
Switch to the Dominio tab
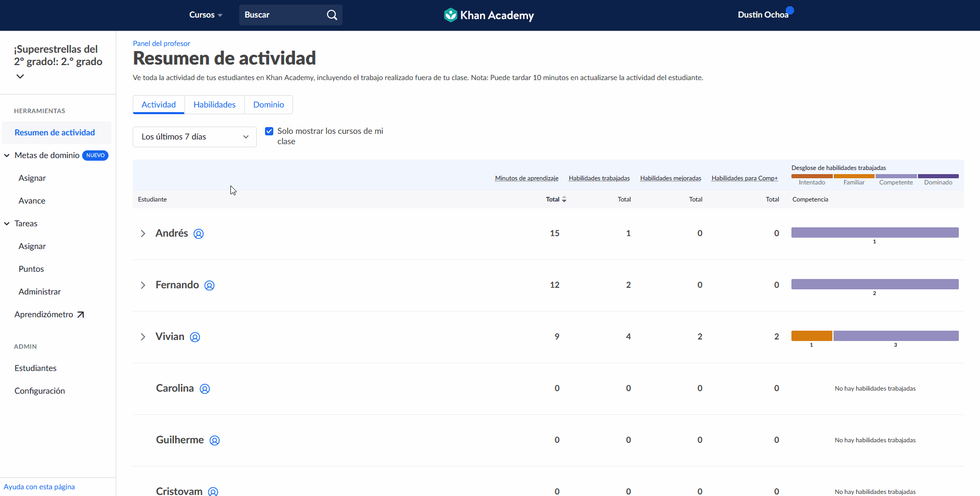point(269,104)
